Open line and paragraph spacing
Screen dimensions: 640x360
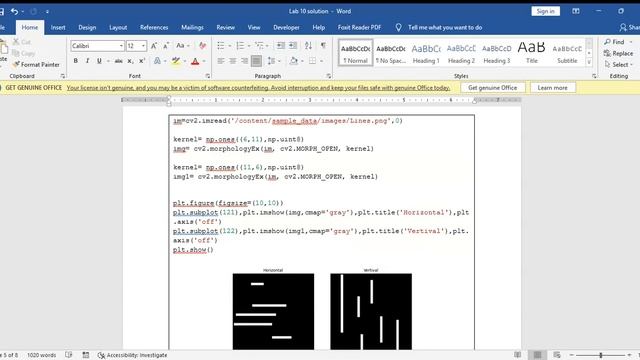[x=271, y=61]
